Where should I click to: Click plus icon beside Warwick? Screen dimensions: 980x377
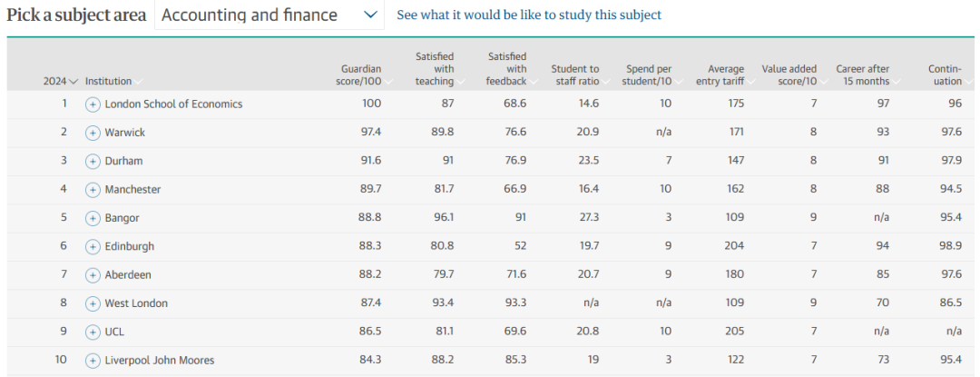pos(93,133)
